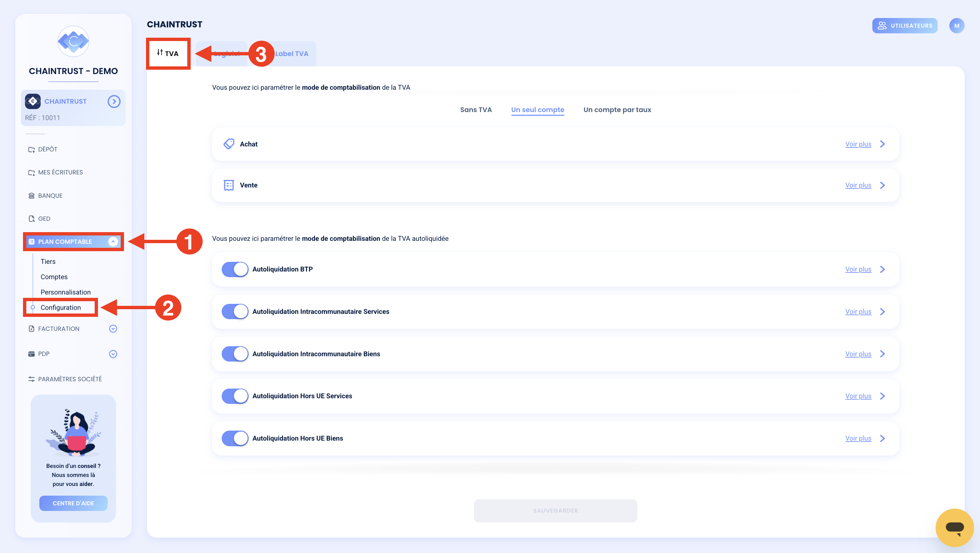Expand Achat row with chevron arrow

883,144
